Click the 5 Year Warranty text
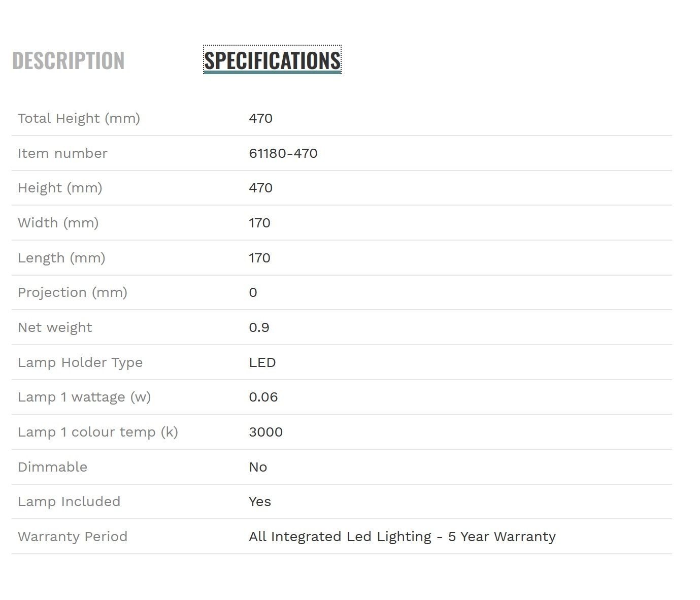Image resolution: width=700 pixels, height=600 pixels. [502, 537]
